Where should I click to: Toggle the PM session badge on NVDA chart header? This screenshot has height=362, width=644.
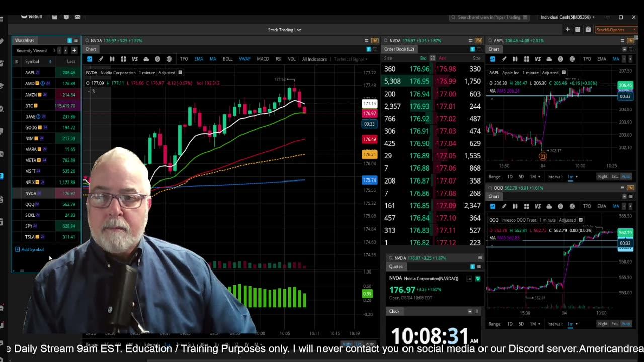click(374, 40)
